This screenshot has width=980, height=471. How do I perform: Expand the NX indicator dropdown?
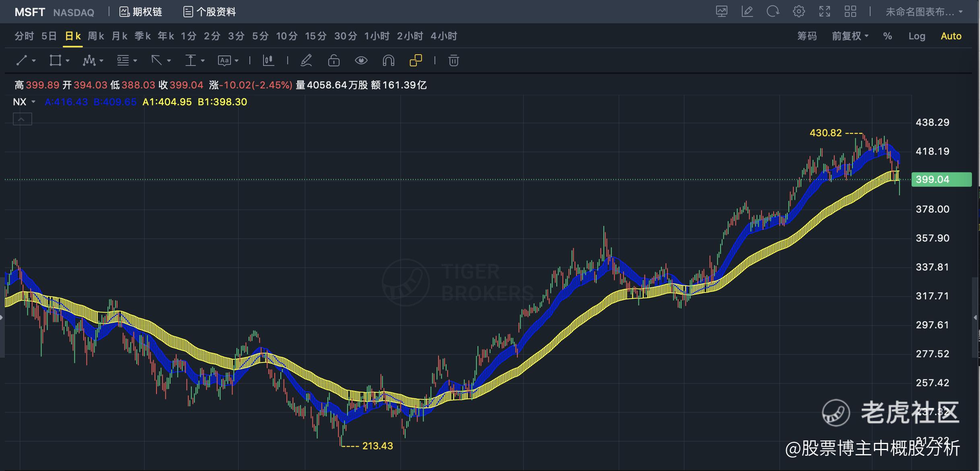point(33,102)
